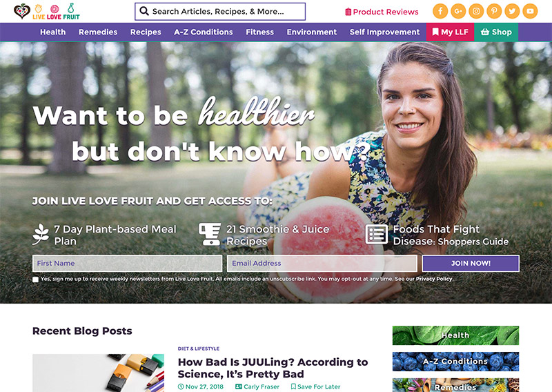This screenshot has width=552, height=392.
Task: Click the JOIN NOW! button
Action: pyautogui.click(x=471, y=264)
